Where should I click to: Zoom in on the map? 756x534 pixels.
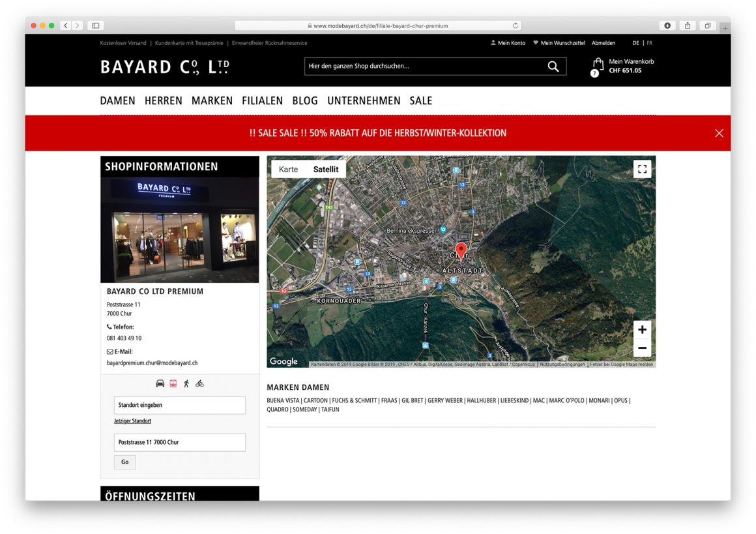[x=642, y=329]
